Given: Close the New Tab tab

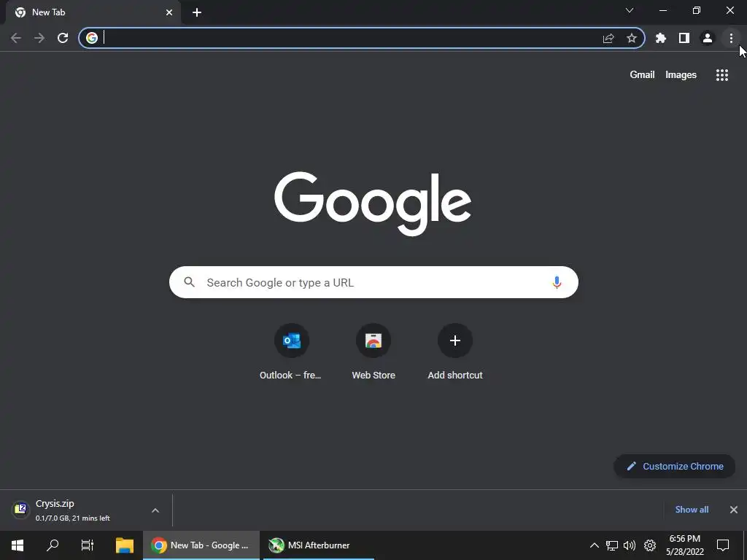Looking at the screenshot, I should (169, 12).
